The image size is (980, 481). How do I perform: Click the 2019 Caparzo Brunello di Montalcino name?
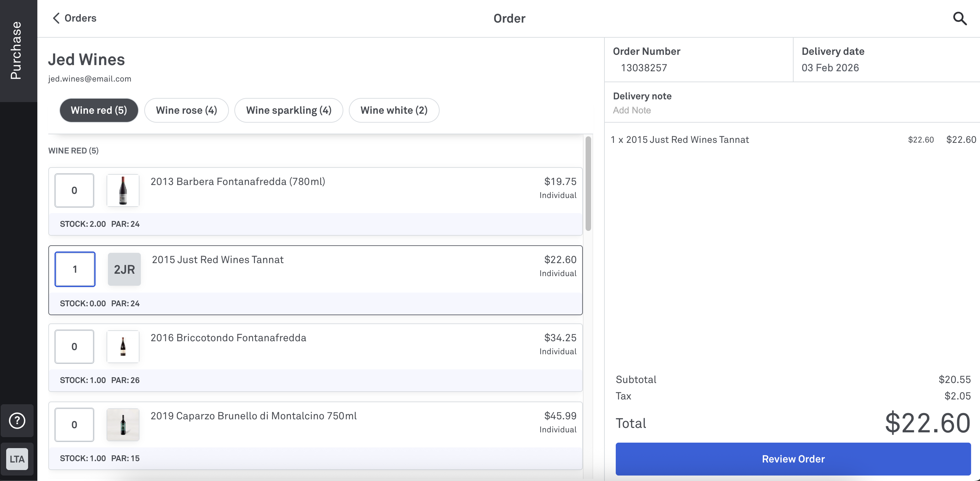pyautogui.click(x=253, y=416)
